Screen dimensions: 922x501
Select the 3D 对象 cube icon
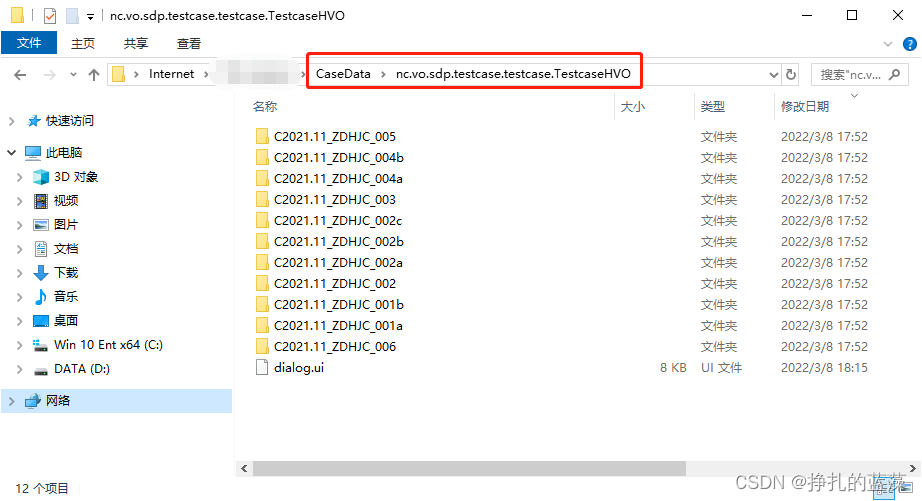pos(41,177)
